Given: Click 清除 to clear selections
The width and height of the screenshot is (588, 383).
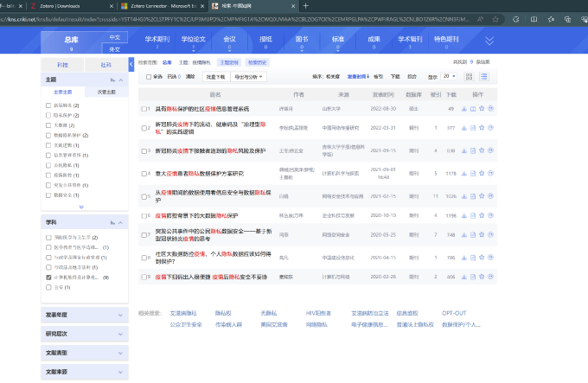Looking at the screenshot, I should (190, 76).
